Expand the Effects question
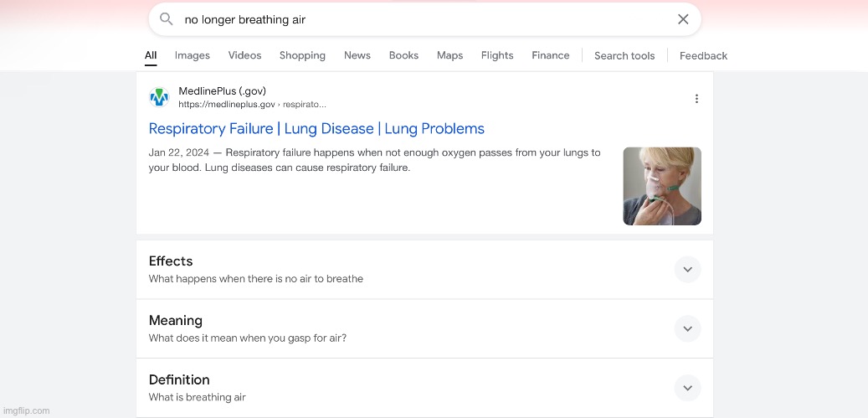 (x=687, y=269)
